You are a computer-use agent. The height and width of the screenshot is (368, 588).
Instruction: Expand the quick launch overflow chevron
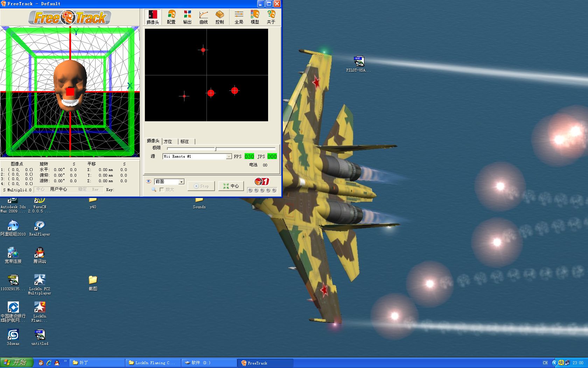(x=65, y=361)
